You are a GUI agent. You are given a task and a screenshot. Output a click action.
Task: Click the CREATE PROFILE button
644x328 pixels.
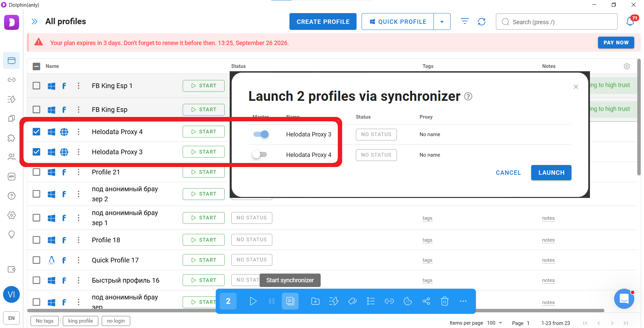pyautogui.click(x=323, y=22)
